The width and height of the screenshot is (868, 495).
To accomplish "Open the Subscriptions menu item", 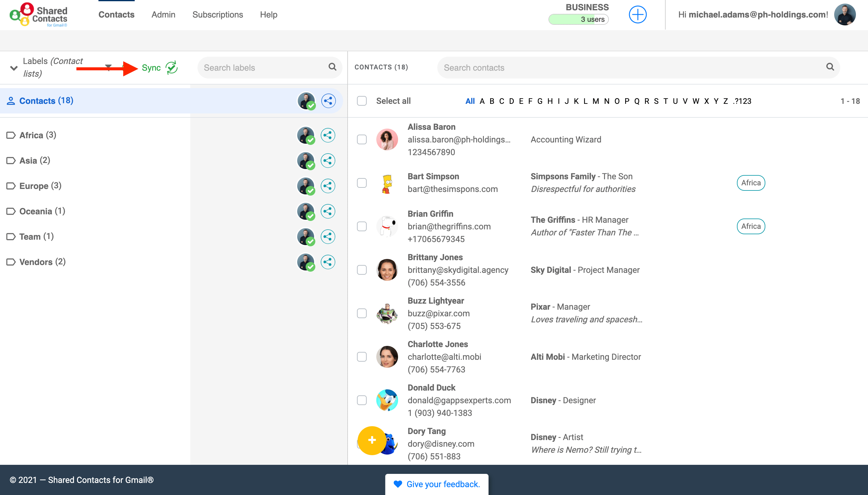I will click(217, 14).
